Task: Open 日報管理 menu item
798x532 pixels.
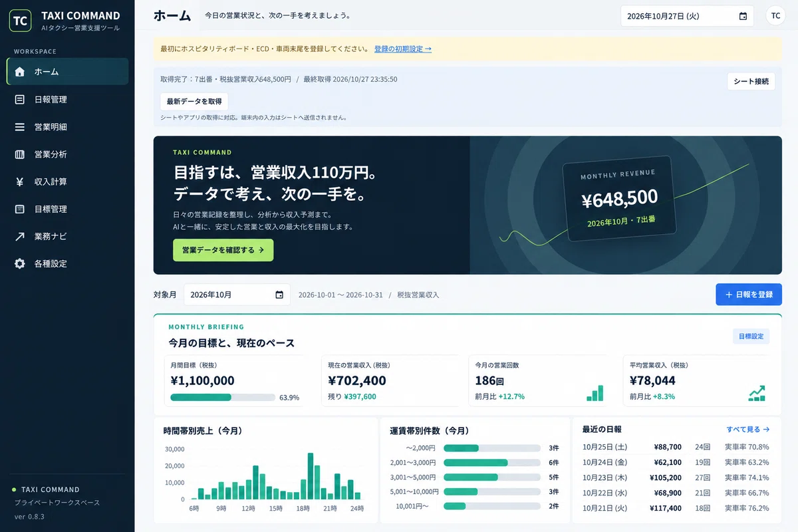Action: click(67, 99)
